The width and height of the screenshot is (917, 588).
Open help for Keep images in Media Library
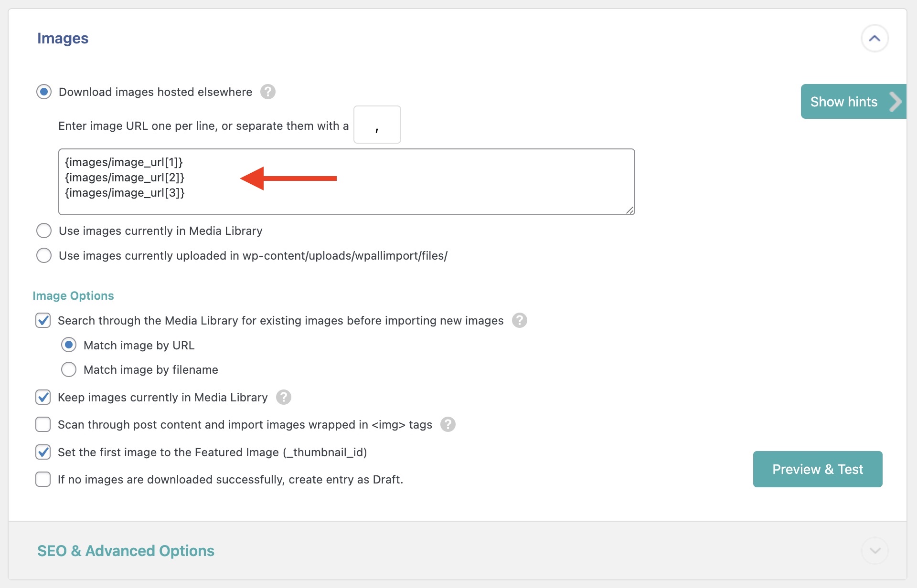pos(284,397)
